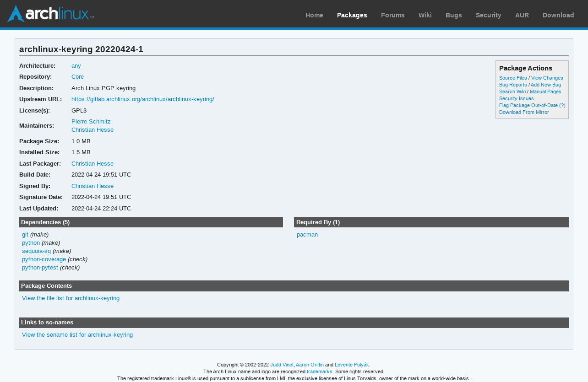This screenshot has width=588, height=382.
Task: Open maintainer Pierre Schmitz's page
Action: (x=91, y=122)
